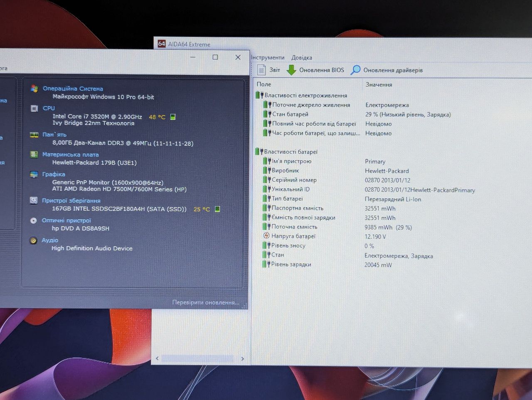Click the green CPU temperature indicator
The width and height of the screenshot is (532, 400).
pos(173,117)
